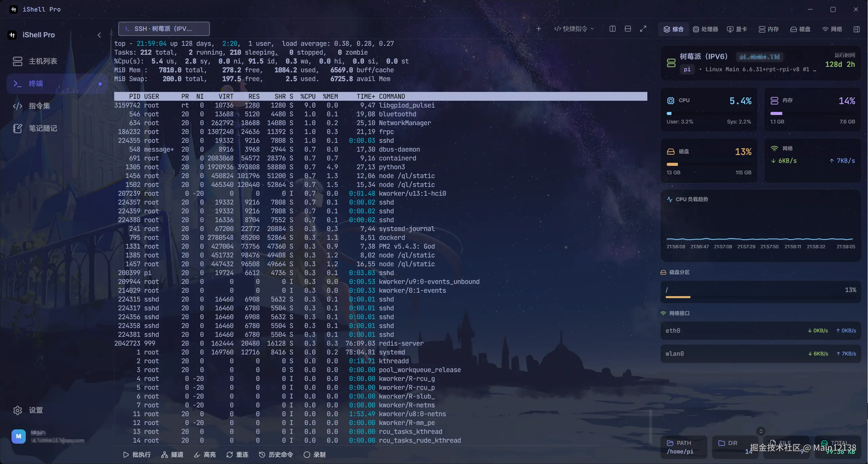Screen dimensions: 868x464
Task: Select SSH 树莓派 terminal session tab
Action: click(164, 29)
